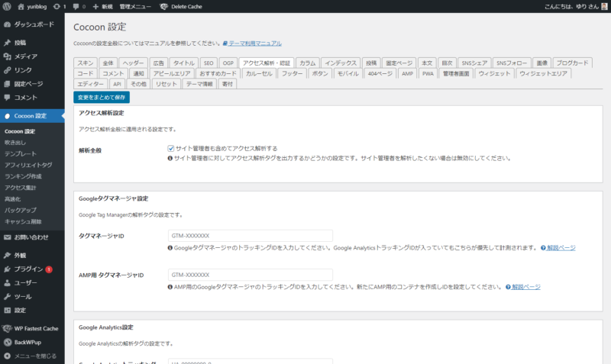Open 投稿 posts menu
611x364 pixels.
tap(32, 43)
